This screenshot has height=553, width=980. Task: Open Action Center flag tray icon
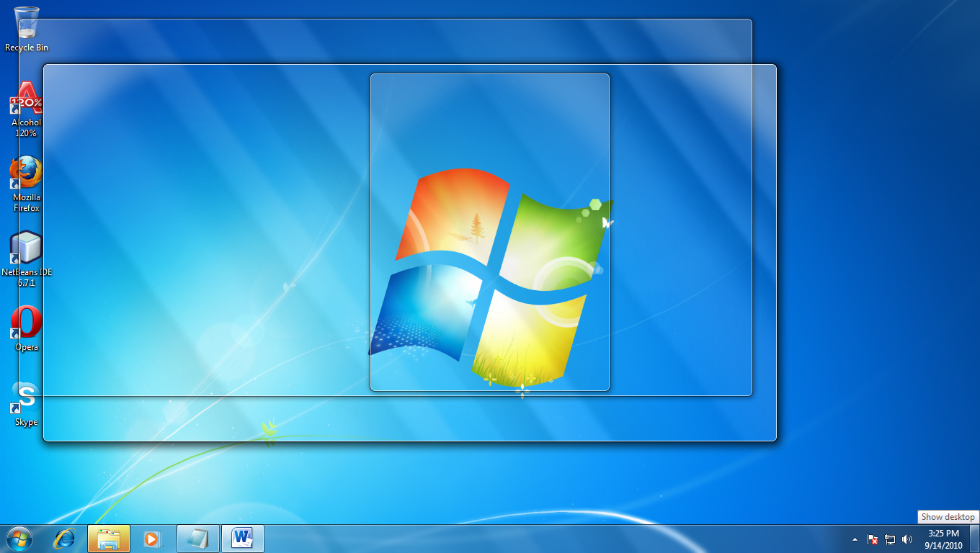[x=873, y=539]
